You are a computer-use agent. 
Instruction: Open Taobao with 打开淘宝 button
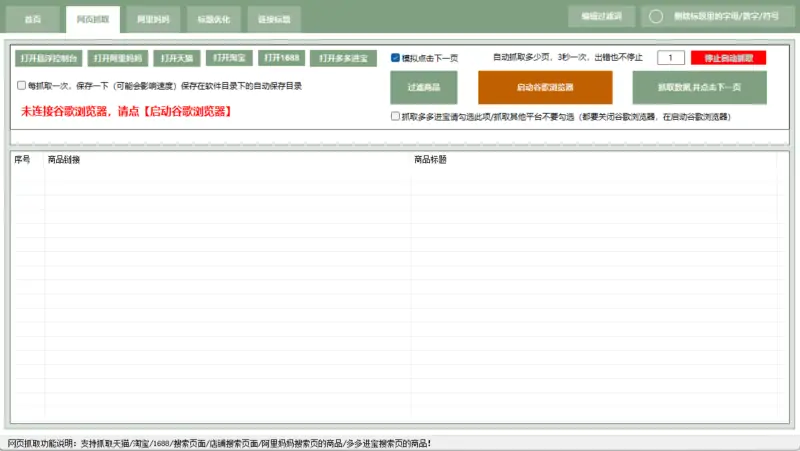[x=228, y=58]
